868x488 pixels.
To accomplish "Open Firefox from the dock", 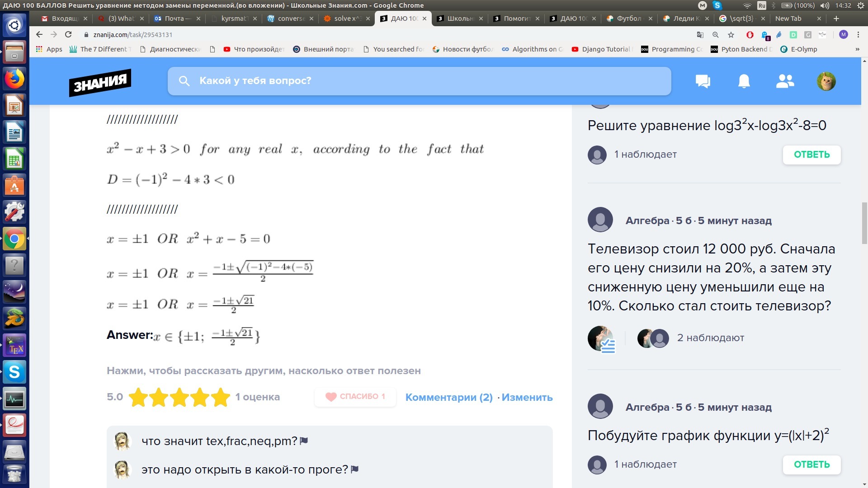I will [14, 79].
